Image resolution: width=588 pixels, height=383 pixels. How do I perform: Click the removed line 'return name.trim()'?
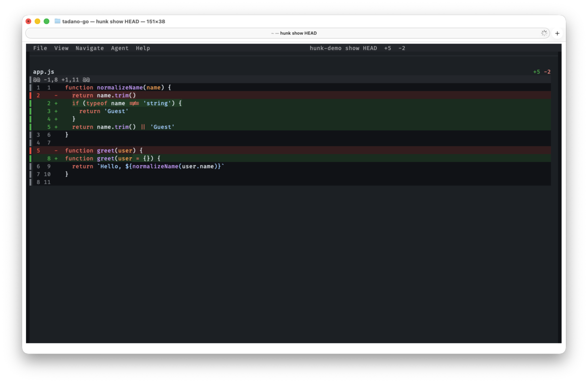[x=290, y=95]
